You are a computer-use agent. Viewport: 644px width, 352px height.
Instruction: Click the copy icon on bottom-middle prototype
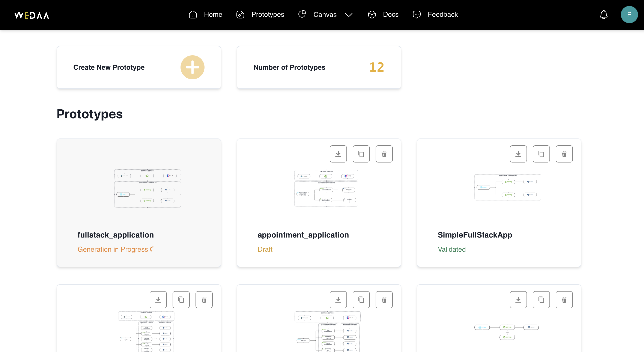click(x=361, y=299)
